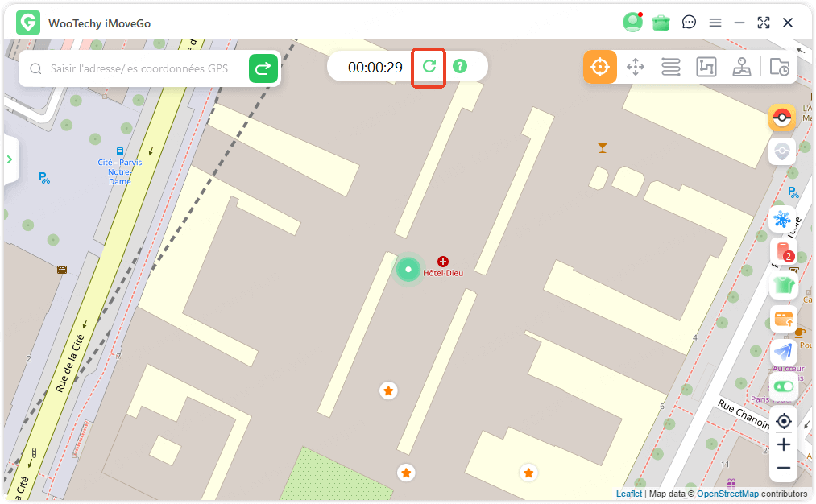Reset the cooldown timer
Screen dimensions: 816x504
pyautogui.click(x=429, y=67)
